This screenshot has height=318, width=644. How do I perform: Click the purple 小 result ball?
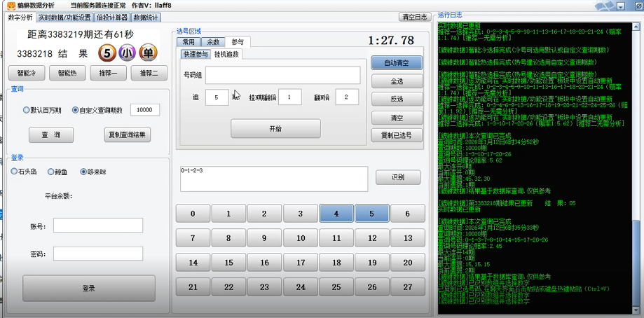(x=128, y=53)
